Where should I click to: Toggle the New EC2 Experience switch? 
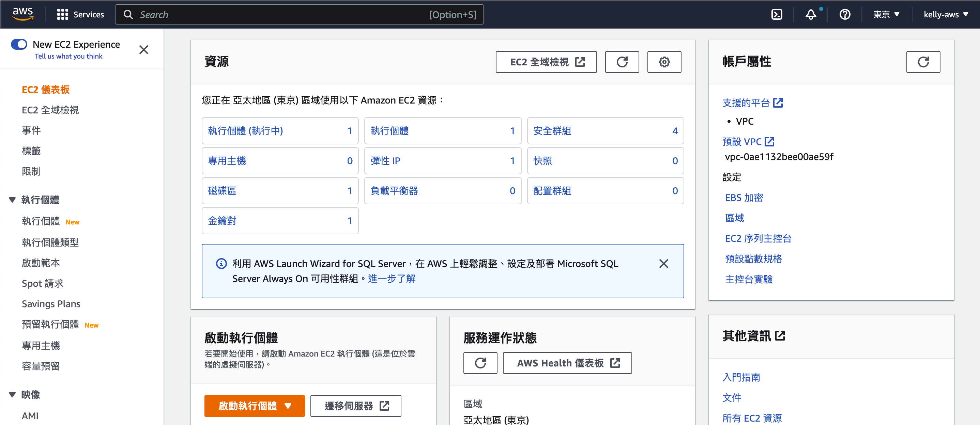coord(19,44)
